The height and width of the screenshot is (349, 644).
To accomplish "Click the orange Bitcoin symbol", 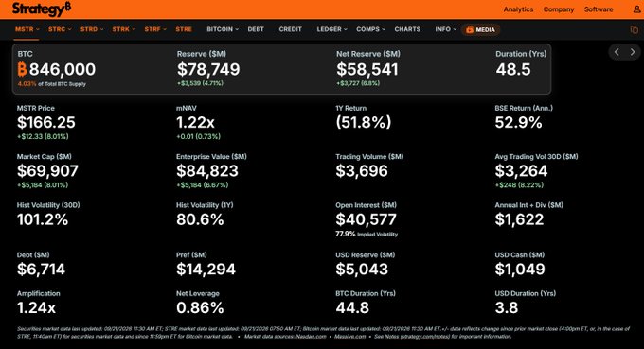I will [x=22, y=69].
